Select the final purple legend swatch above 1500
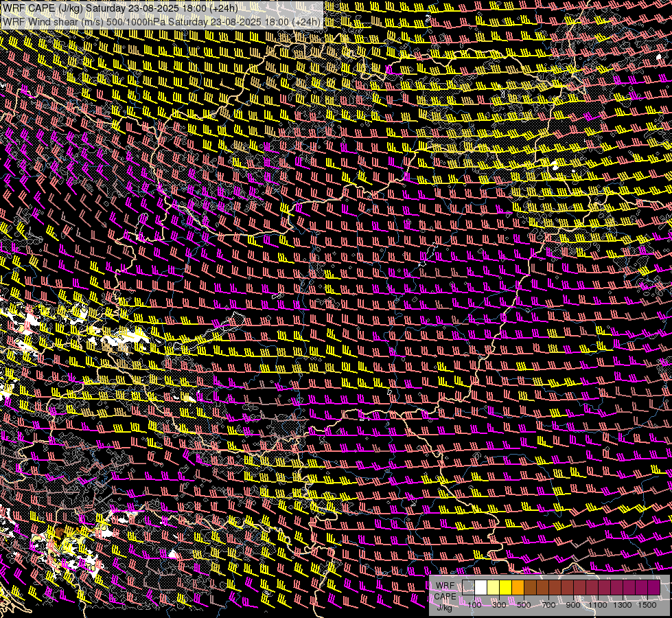The image size is (672, 618). (x=653, y=588)
